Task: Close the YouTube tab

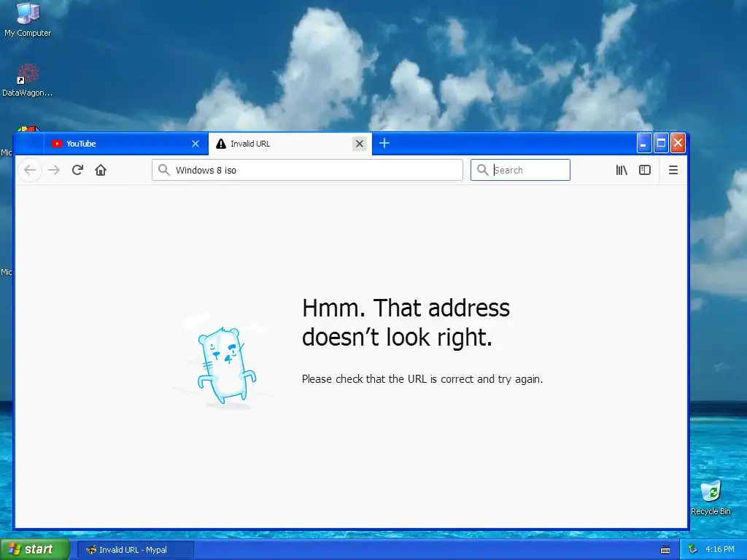Action: [x=196, y=144]
